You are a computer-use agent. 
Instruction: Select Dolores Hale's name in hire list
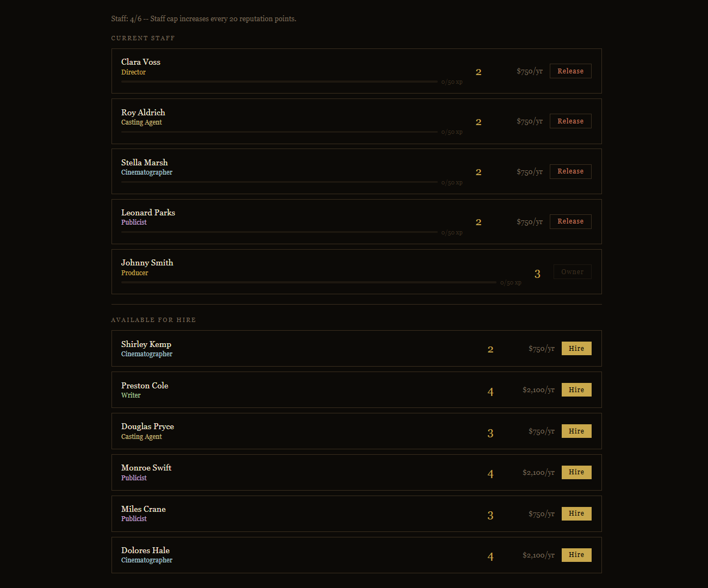tap(145, 550)
